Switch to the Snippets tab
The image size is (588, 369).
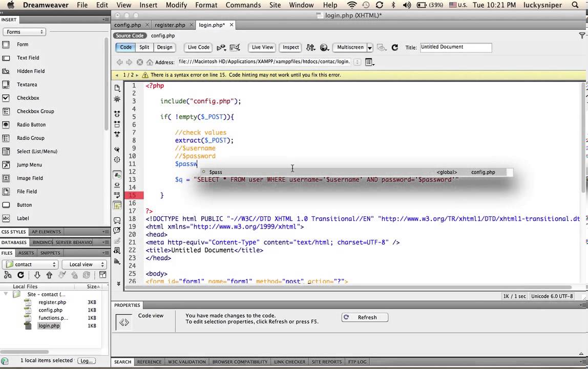50,253
